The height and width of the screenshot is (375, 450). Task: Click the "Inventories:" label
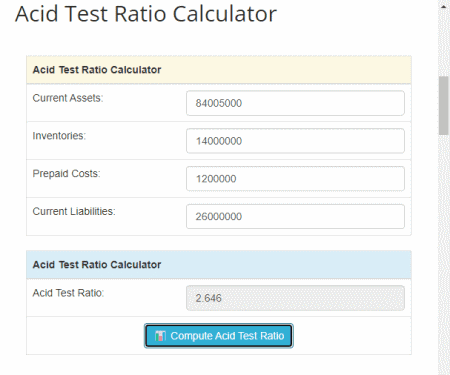point(59,136)
